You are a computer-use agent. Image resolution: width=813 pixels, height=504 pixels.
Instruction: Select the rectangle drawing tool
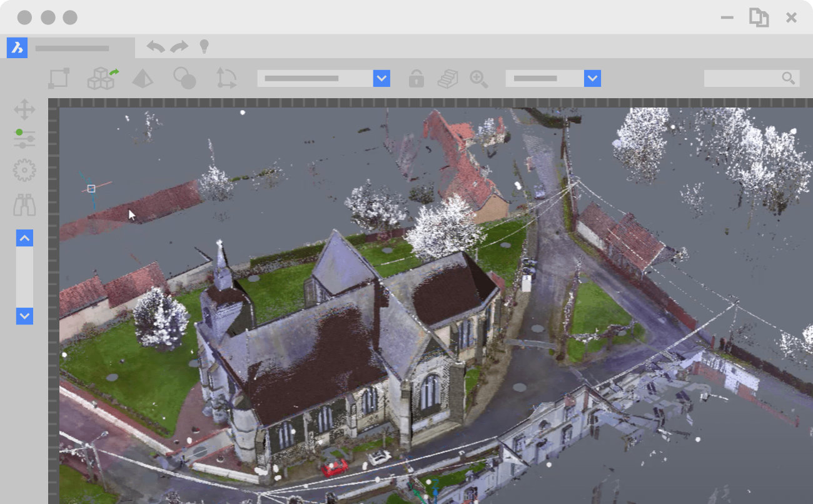pos(59,78)
